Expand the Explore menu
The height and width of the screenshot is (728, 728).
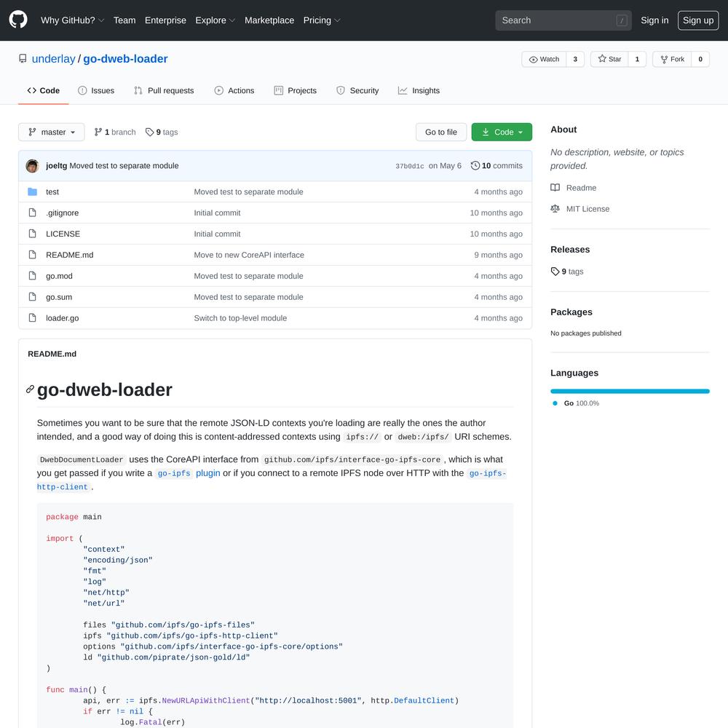coord(215,20)
